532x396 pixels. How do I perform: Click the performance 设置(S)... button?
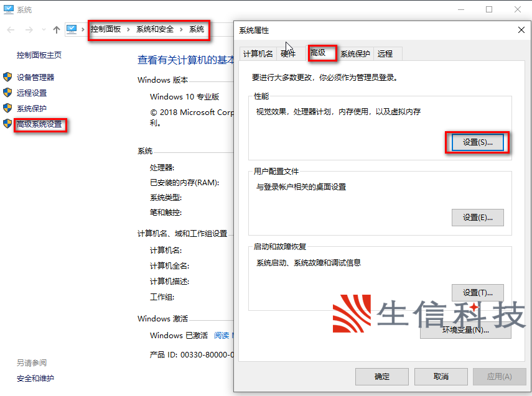pyautogui.click(x=477, y=142)
